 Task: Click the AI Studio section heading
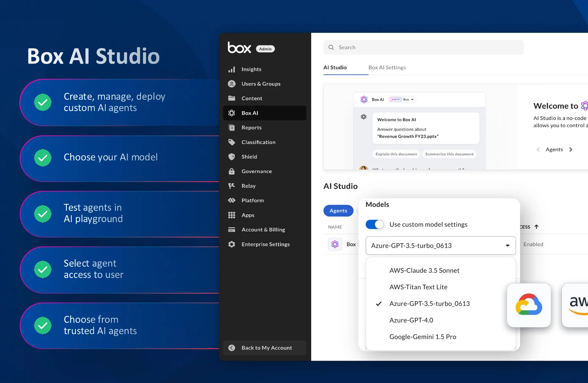[340, 186]
